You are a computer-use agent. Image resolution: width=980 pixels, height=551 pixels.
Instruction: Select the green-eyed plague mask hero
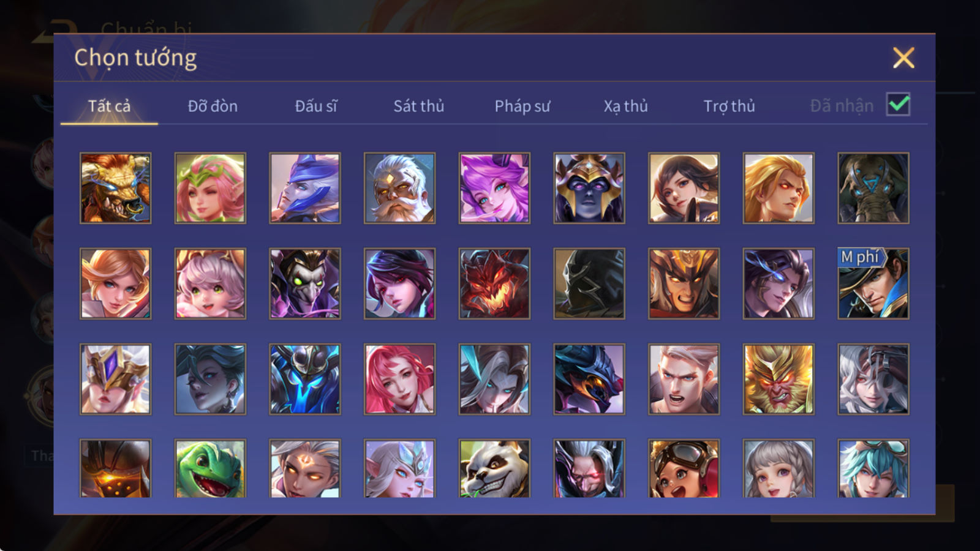pos(305,283)
